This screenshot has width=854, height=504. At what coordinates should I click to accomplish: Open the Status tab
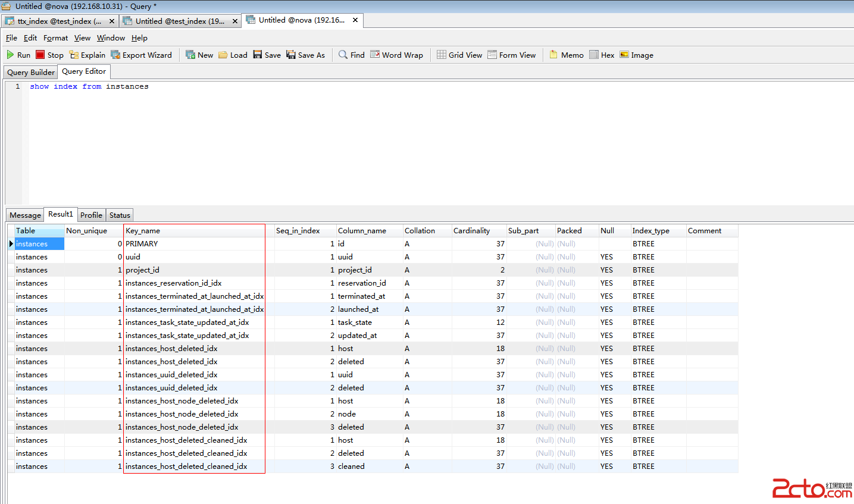[x=120, y=215]
